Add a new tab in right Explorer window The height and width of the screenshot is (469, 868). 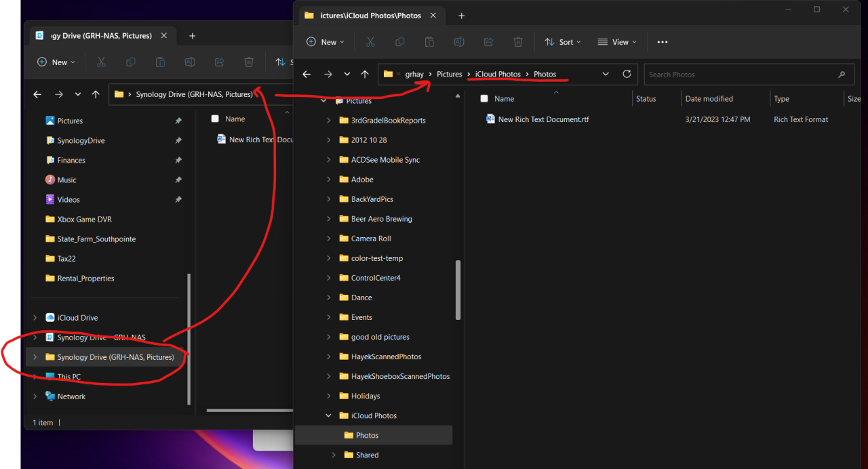461,16
